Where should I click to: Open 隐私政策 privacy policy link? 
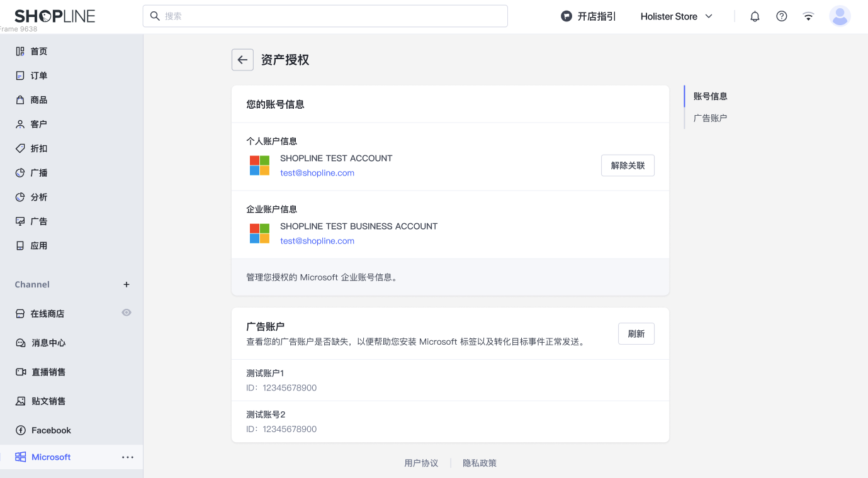[x=480, y=463]
